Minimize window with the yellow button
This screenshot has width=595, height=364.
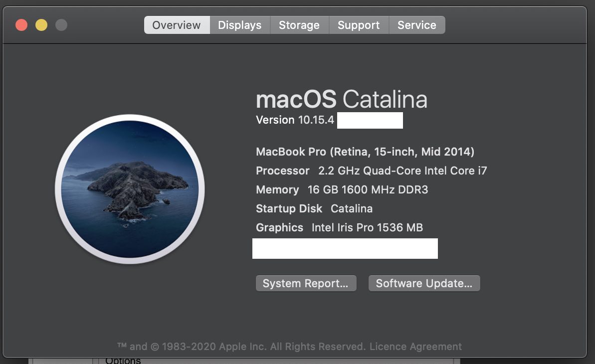[x=41, y=25]
